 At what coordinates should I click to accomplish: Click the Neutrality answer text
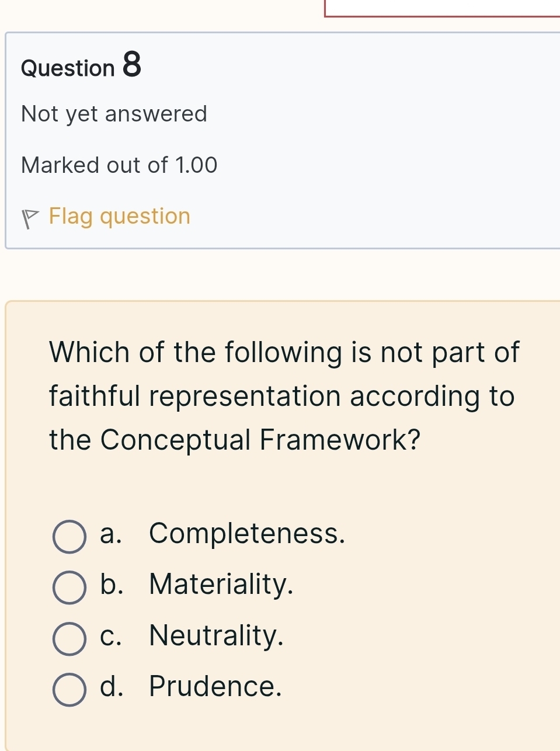[x=217, y=635]
